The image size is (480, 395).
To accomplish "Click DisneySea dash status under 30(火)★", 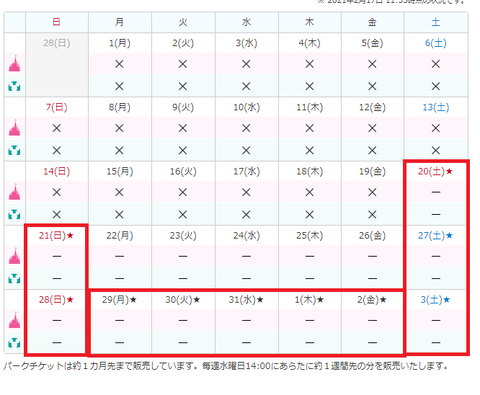I will pyautogui.click(x=183, y=342).
